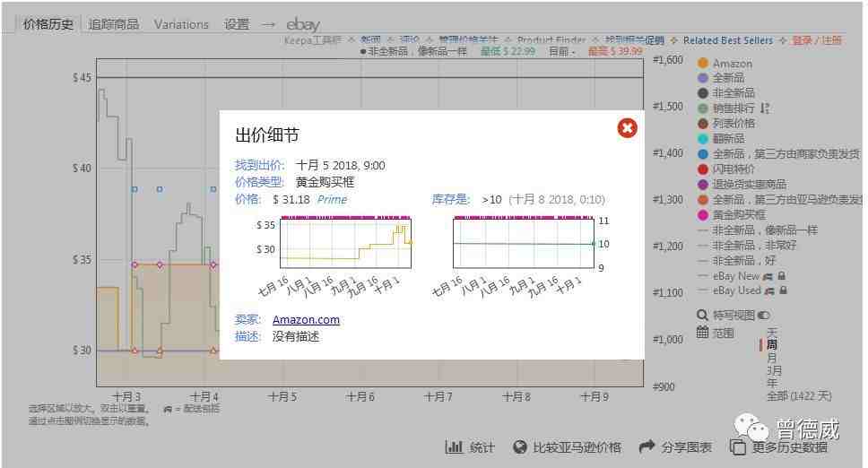This screenshot has height=468, width=868.
Task: Toggle the 销售排行 legend entry
Action: pyautogui.click(x=727, y=108)
